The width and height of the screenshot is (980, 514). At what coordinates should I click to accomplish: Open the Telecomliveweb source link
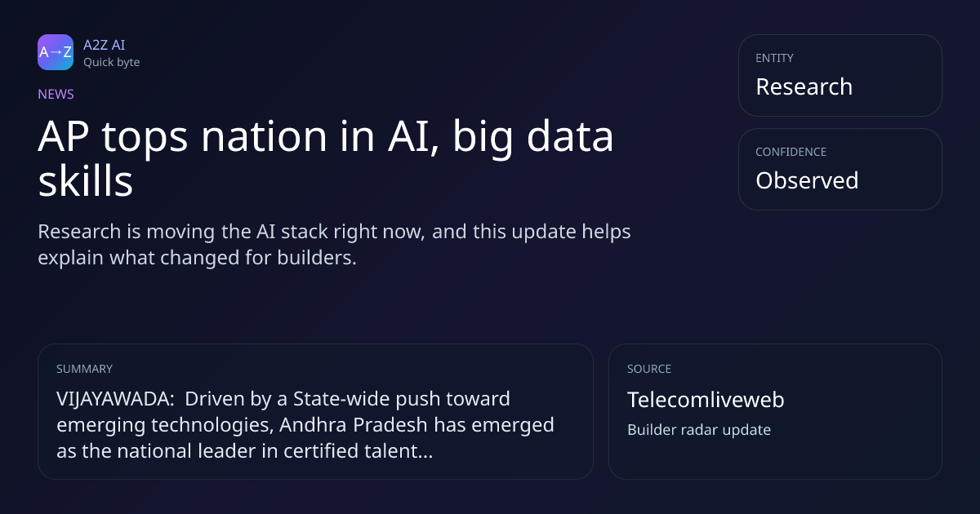pos(706,400)
